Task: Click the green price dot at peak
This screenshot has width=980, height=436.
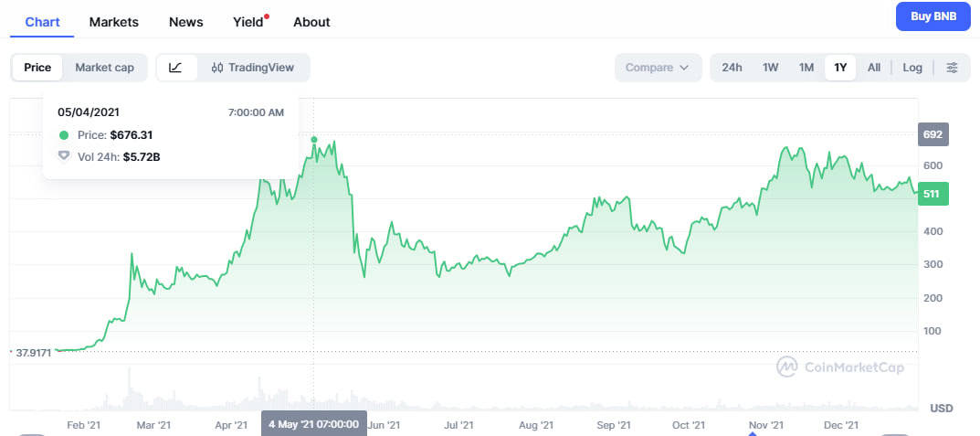Action: click(314, 140)
